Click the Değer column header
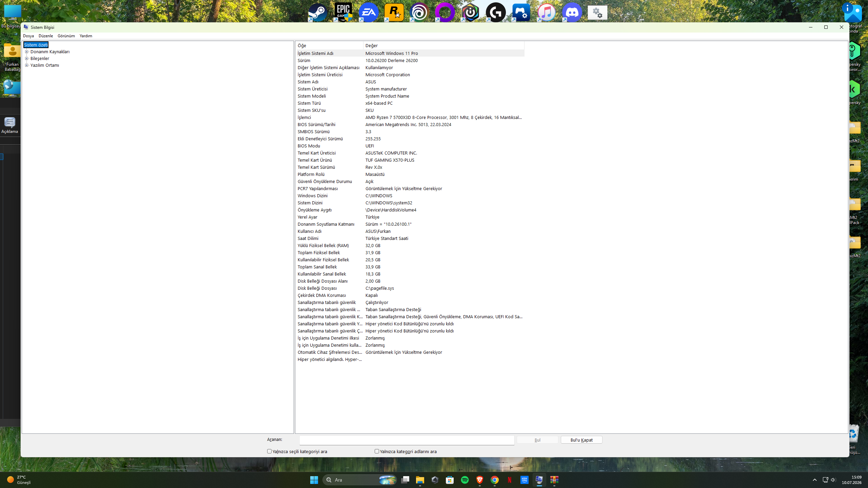The image size is (868, 488). pyautogui.click(x=444, y=45)
